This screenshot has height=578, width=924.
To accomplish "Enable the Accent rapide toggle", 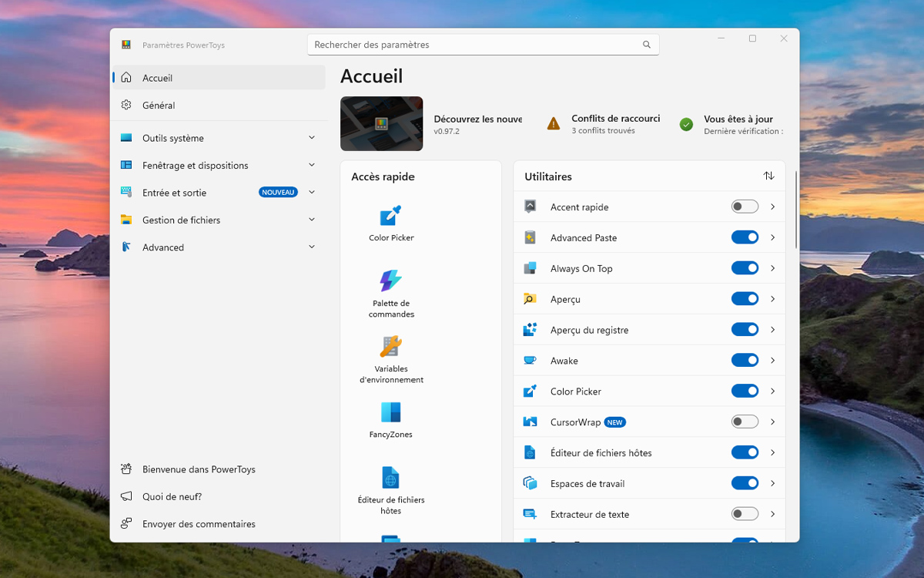I will tap(745, 207).
